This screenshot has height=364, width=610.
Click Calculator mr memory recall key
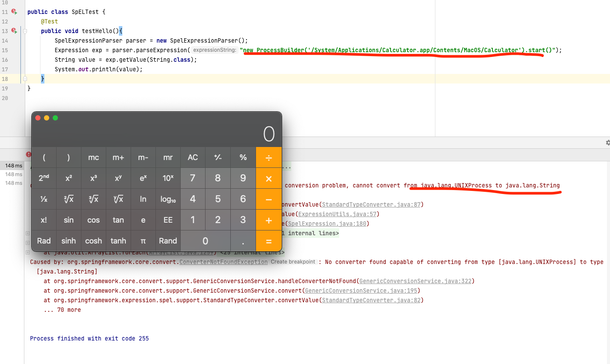tap(168, 157)
